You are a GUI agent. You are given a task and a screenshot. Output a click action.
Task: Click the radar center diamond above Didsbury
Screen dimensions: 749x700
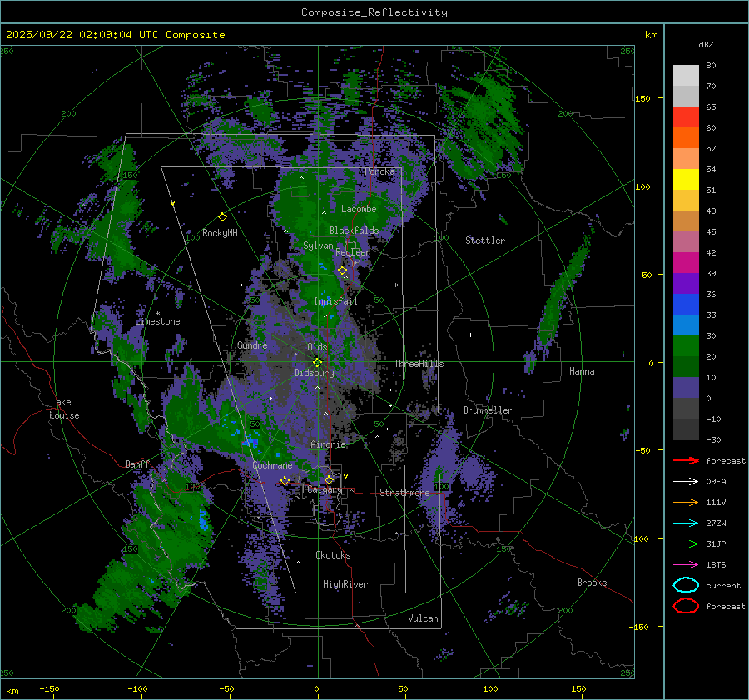click(317, 362)
